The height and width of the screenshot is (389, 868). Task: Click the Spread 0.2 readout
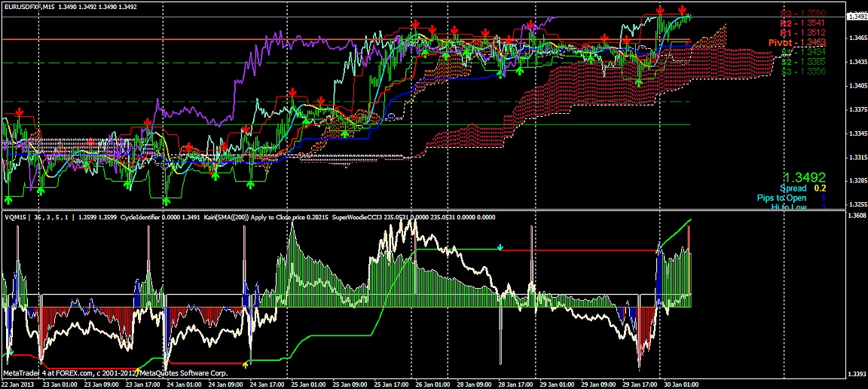(x=803, y=188)
